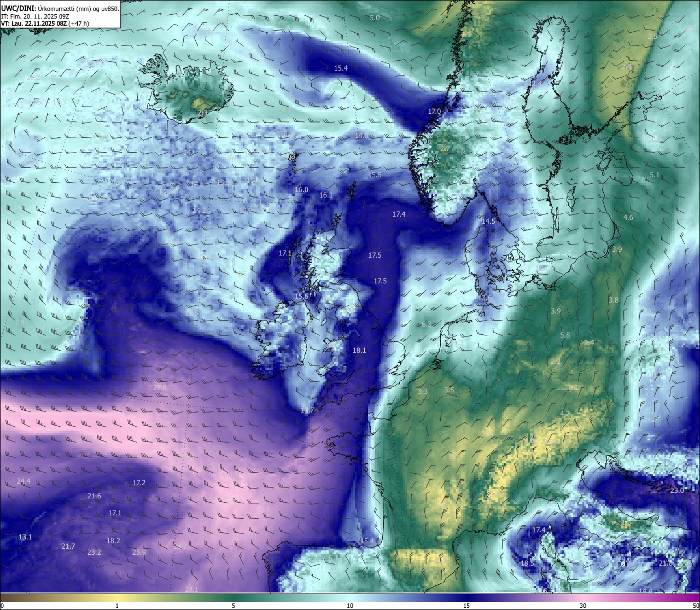Click the '10' tick on the color scale
The image size is (700, 610).
tap(350, 606)
